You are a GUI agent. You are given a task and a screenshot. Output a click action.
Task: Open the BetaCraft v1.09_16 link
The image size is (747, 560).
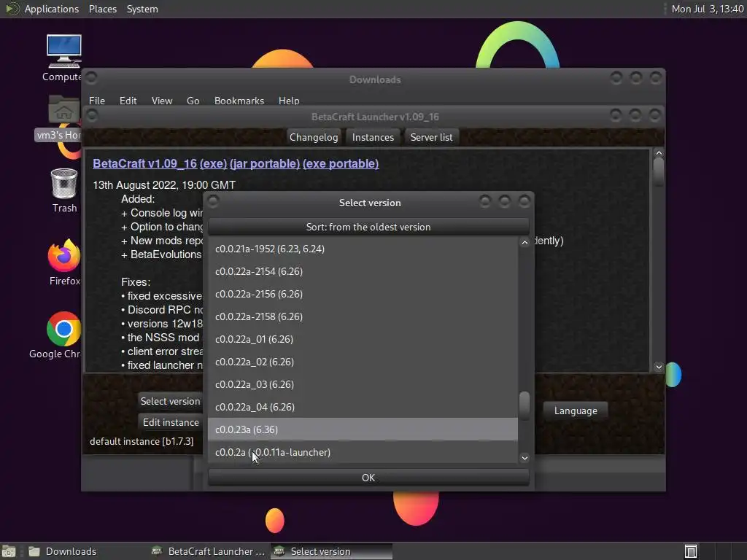(145, 163)
